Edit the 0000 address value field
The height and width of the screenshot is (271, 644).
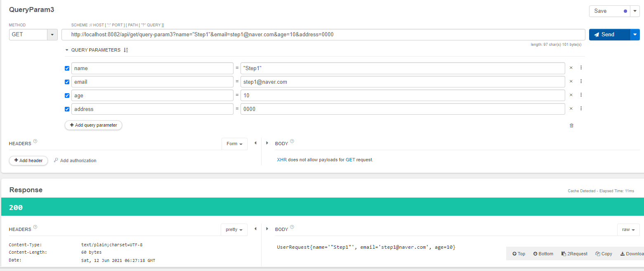[x=403, y=109]
